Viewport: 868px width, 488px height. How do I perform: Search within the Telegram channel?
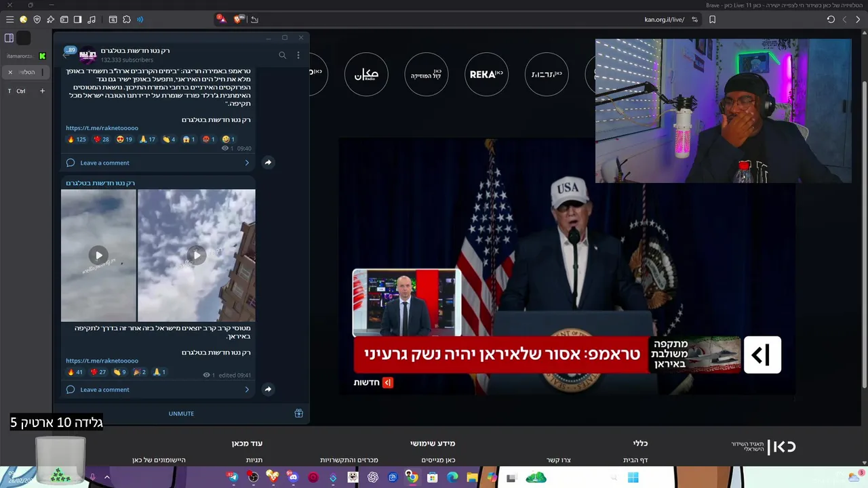coord(283,55)
